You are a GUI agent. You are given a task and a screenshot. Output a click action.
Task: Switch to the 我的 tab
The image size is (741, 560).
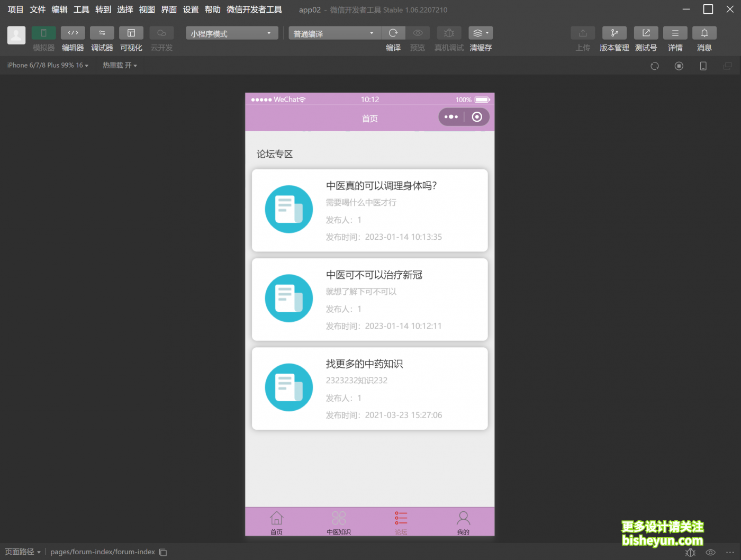463,522
